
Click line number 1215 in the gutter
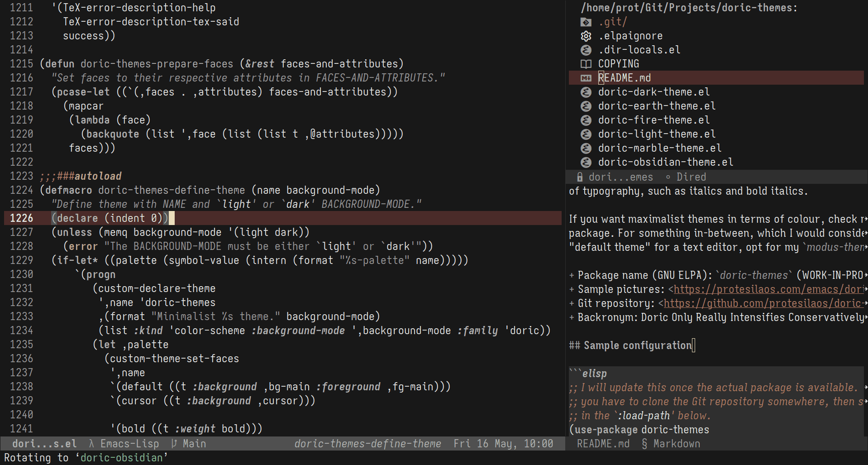point(22,64)
